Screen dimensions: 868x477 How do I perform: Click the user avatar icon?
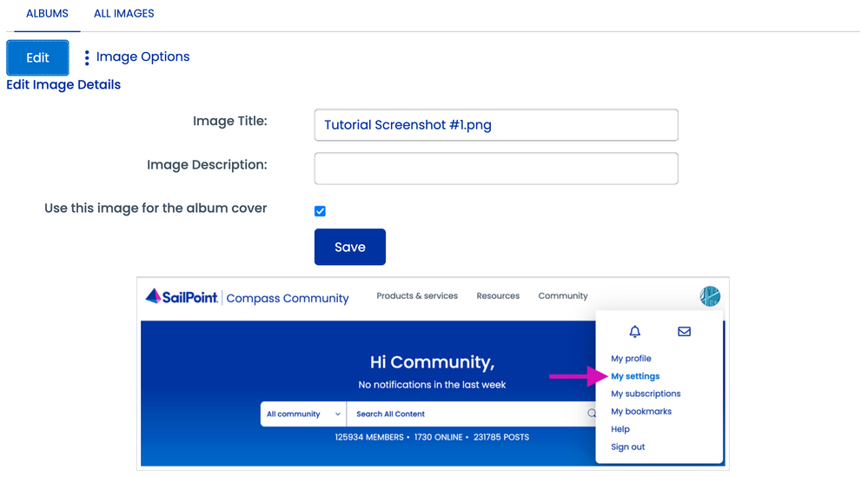(x=710, y=296)
